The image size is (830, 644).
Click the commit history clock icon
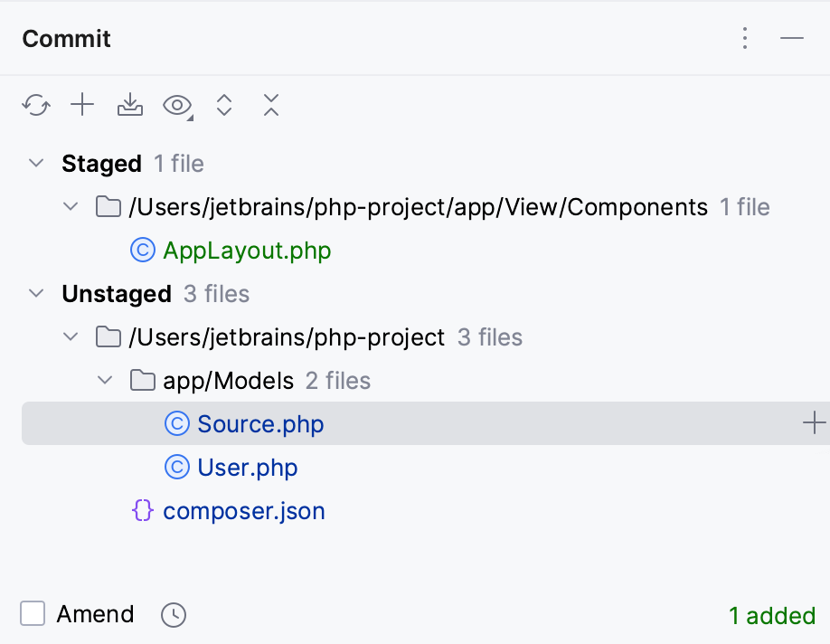coord(173,614)
